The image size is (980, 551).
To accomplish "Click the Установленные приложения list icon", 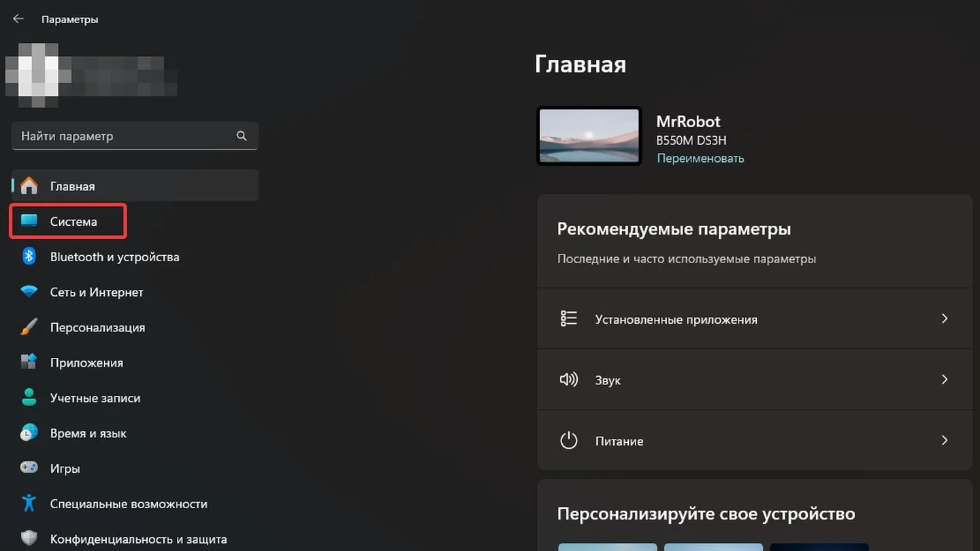I will click(x=568, y=318).
